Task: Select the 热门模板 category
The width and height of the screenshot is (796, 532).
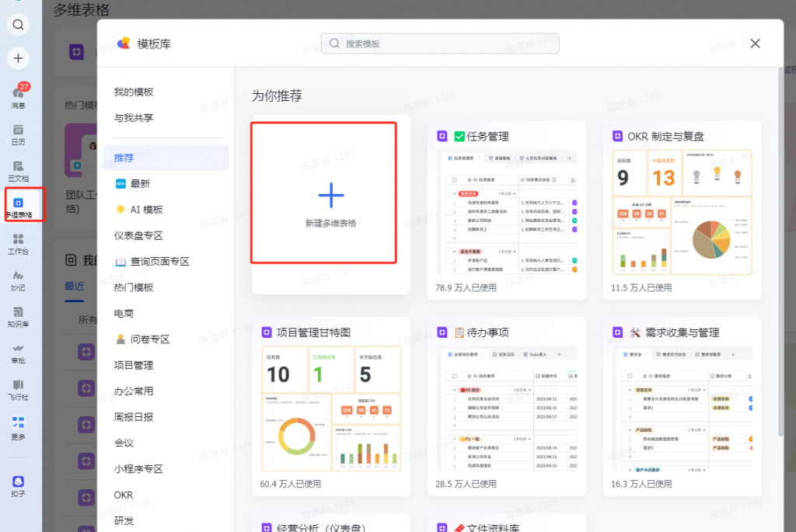Action: coord(166,287)
